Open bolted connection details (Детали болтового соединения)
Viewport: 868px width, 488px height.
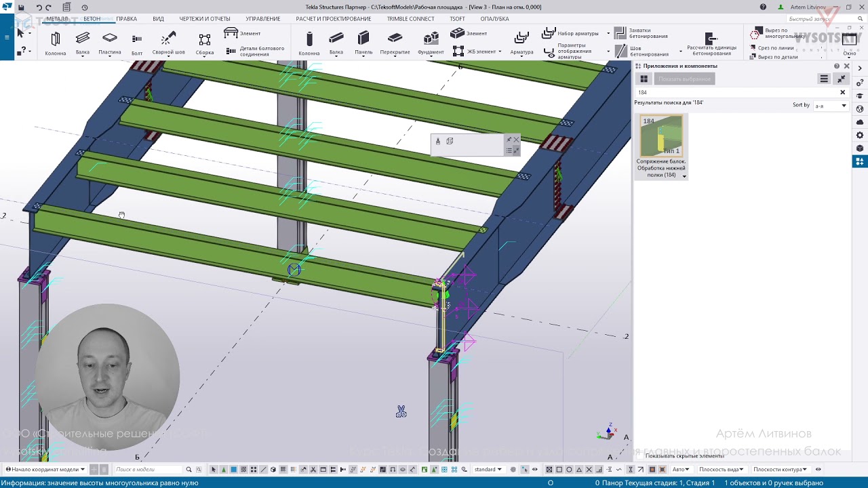click(256, 51)
